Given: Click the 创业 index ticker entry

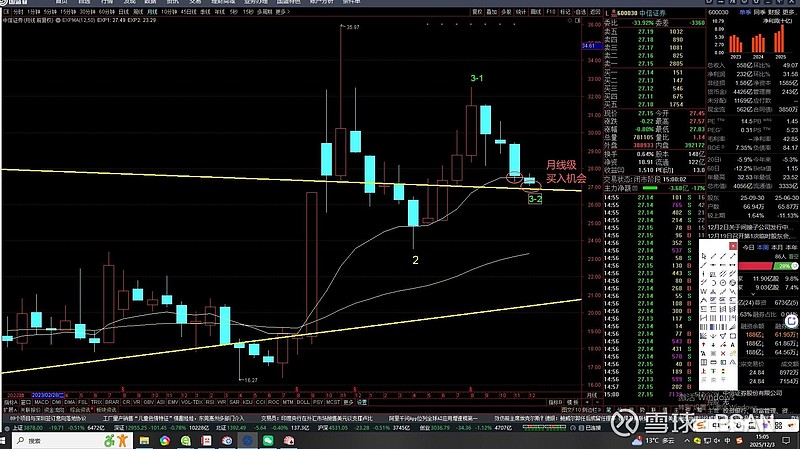Looking at the screenshot, I should 465,428.
